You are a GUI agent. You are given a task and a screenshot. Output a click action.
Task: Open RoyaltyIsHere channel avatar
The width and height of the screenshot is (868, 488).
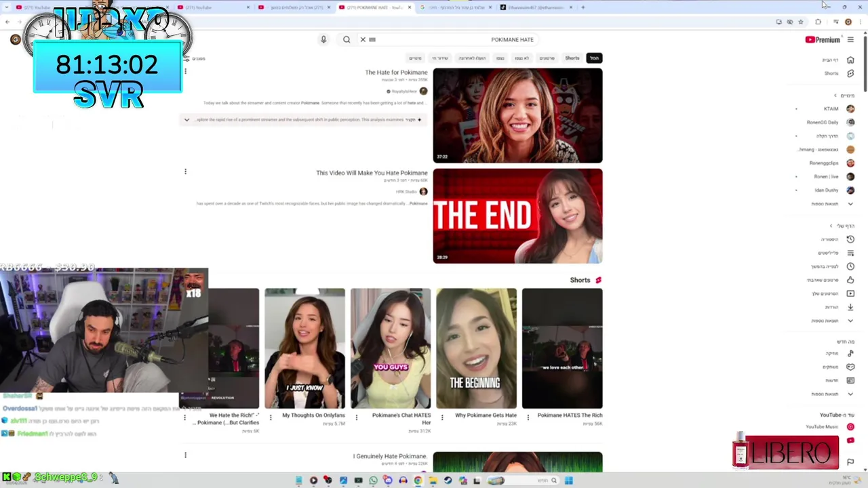[x=423, y=91]
